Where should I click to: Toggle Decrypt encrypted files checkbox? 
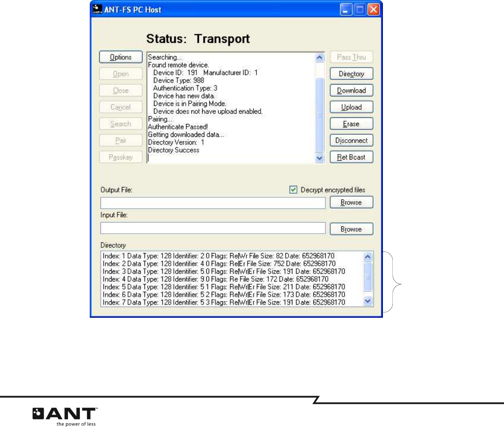(293, 190)
